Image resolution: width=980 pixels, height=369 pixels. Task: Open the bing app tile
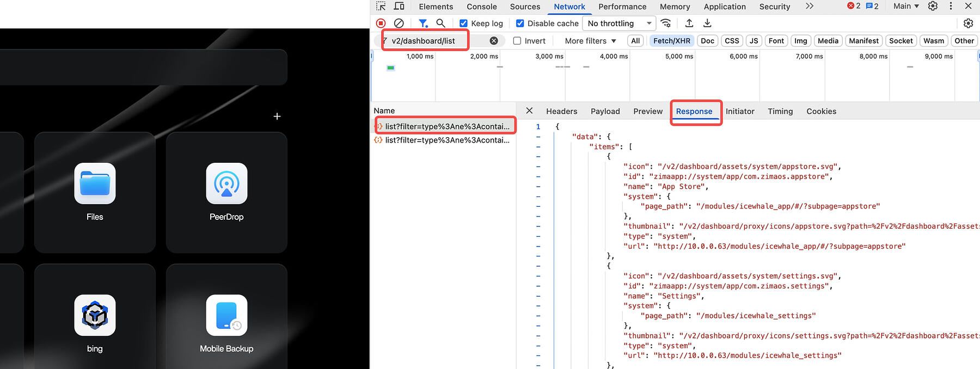coord(95,315)
